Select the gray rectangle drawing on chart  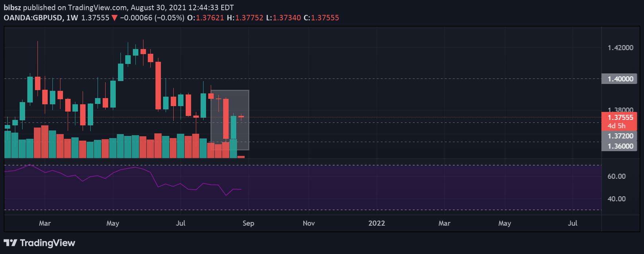(230, 120)
